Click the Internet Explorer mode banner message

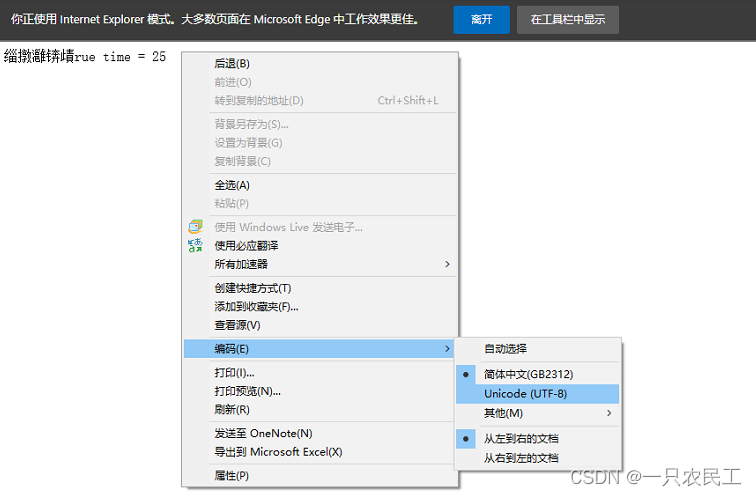click(215, 19)
